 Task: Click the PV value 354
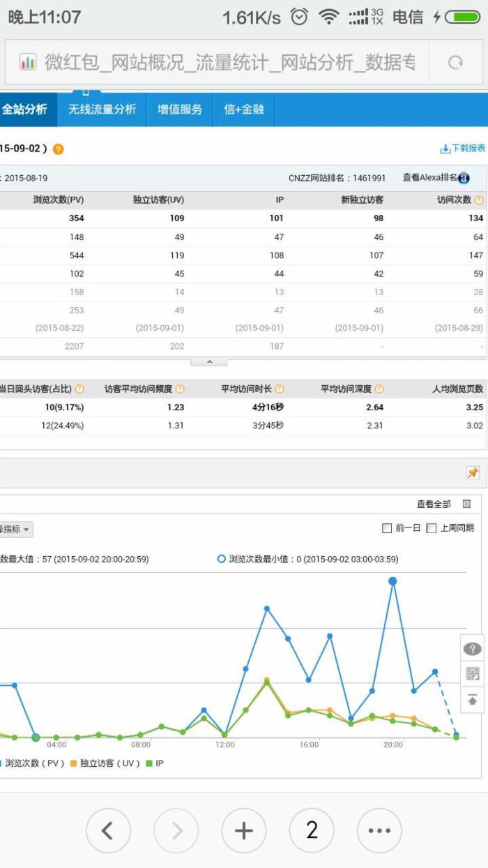(x=77, y=218)
